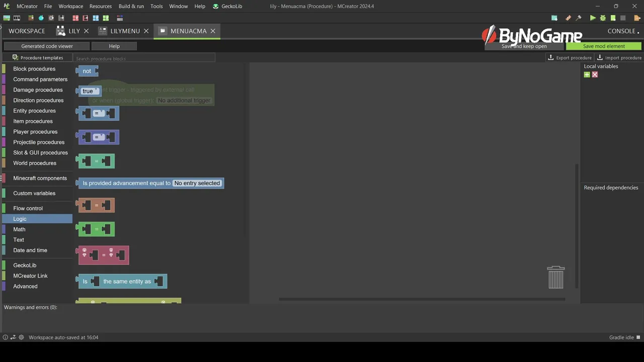Select Entity procedures category
The height and width of the screenshot is (362, 644).
point(37,111)
